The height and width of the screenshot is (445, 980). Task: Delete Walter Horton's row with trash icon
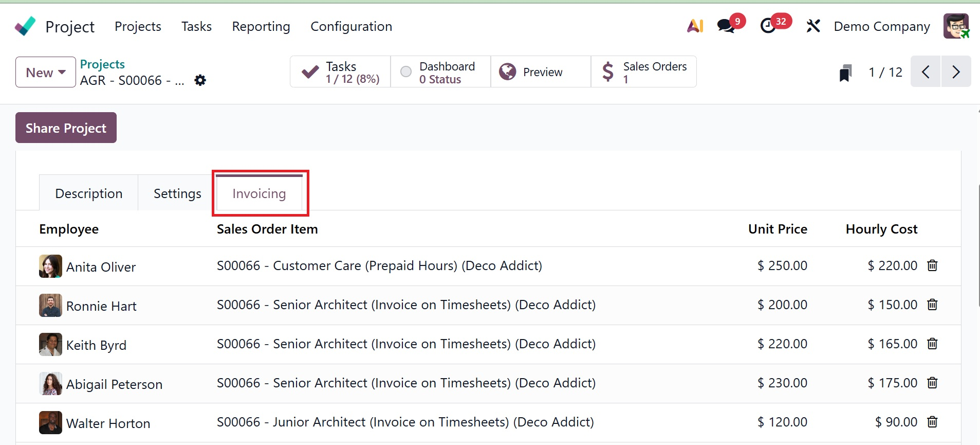click(932, 422)
